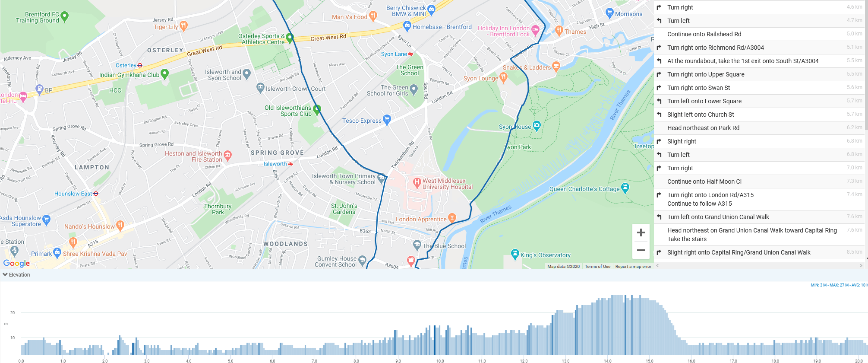Select the Tiger Lily restaurant marker
The height and width of the screenshot is (363, 868).
click(183, 26)
